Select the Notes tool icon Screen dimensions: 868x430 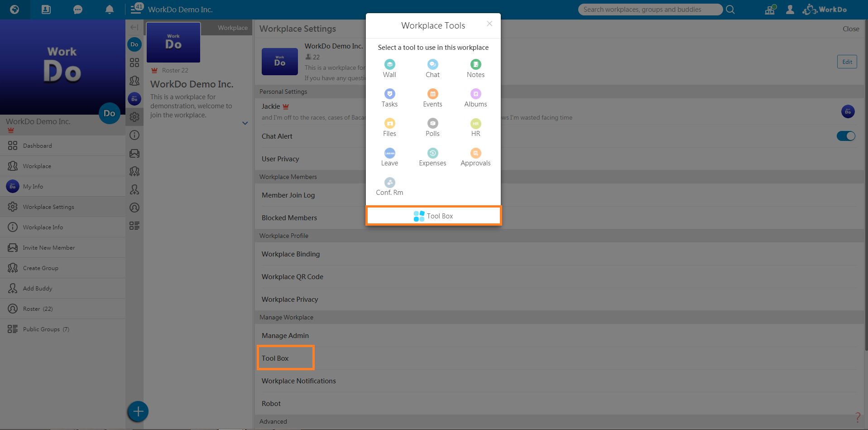click(x=475, y=65)
